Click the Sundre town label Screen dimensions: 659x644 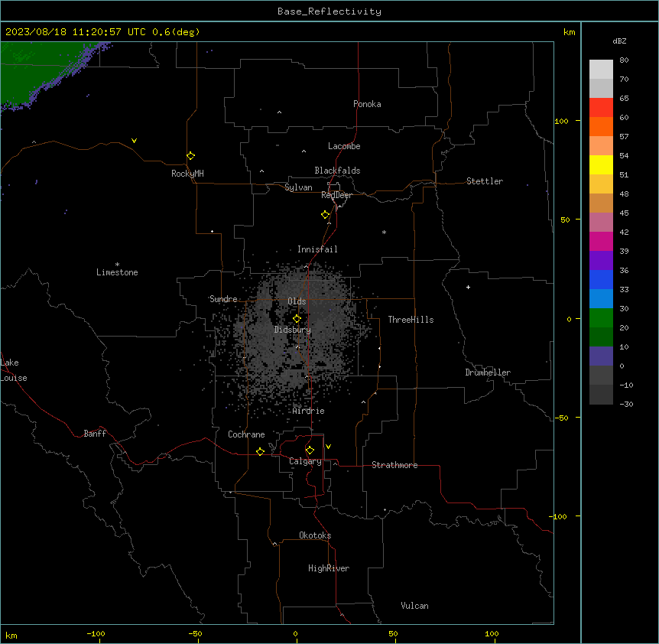(223, 299)
